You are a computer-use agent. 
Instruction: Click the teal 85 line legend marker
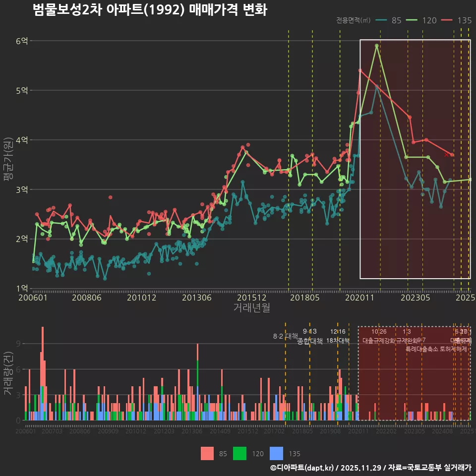[x=381, y=20]
